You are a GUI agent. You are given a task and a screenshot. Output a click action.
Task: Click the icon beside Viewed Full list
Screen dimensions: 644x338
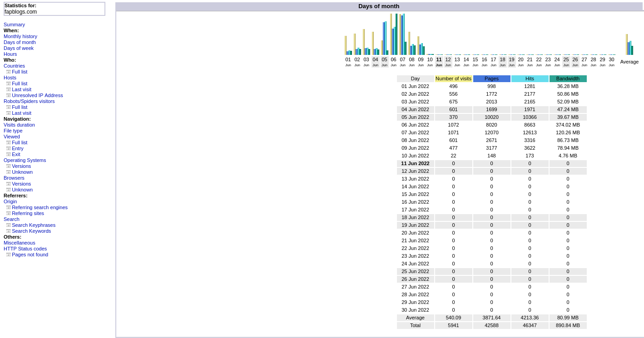[8, 142]
